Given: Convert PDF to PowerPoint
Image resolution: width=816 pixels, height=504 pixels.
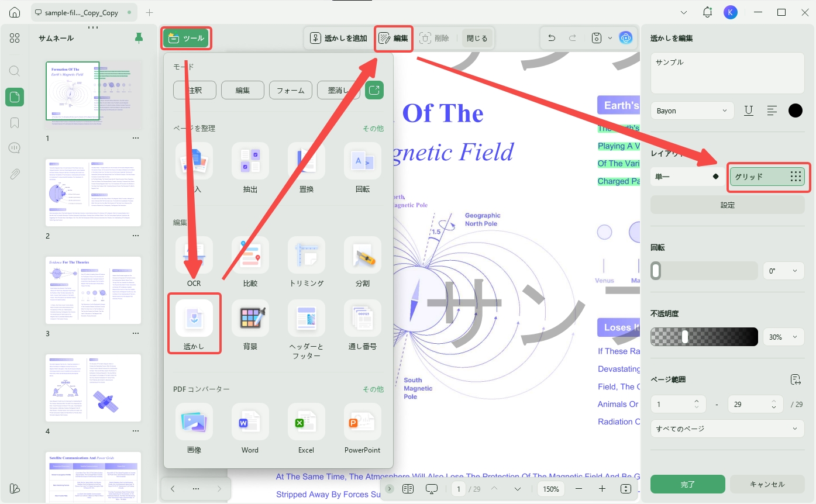Looking at the screenshot, I should (x=363, y=422).
